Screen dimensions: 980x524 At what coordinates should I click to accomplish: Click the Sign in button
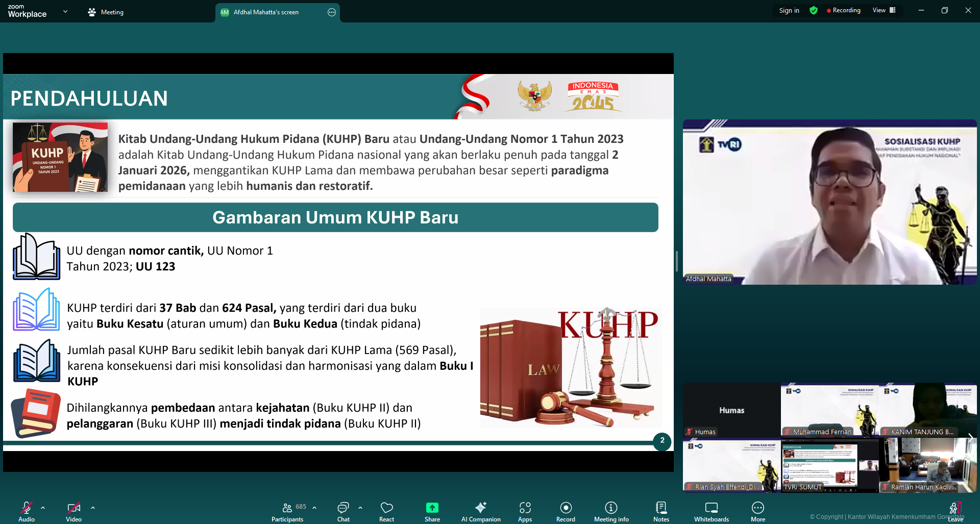(789, 10)
